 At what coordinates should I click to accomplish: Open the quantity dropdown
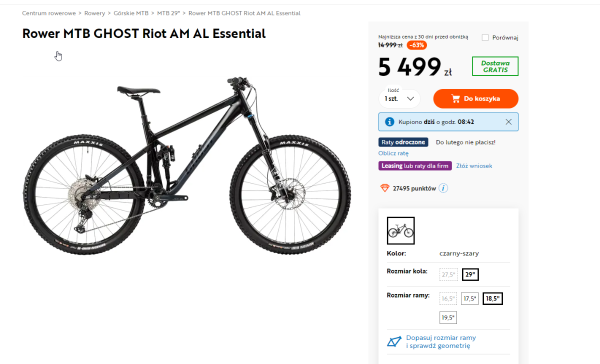click(x=399, y=99)
